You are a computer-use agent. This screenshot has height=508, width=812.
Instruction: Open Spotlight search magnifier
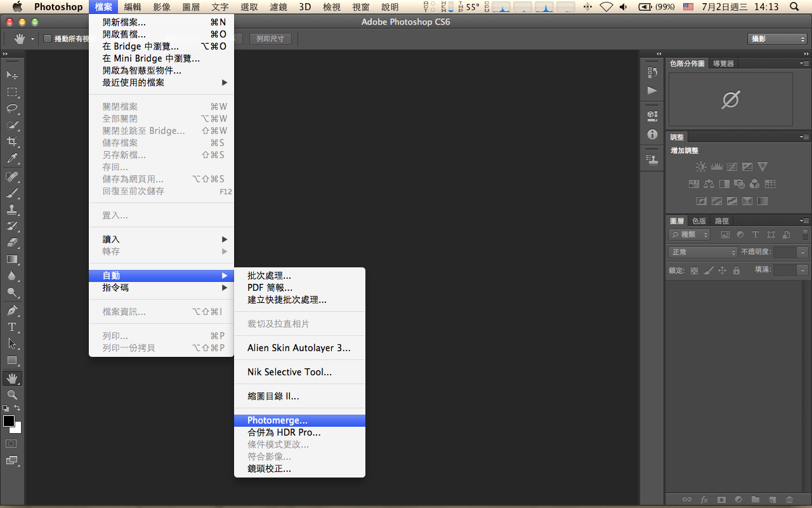pos(794,7)
